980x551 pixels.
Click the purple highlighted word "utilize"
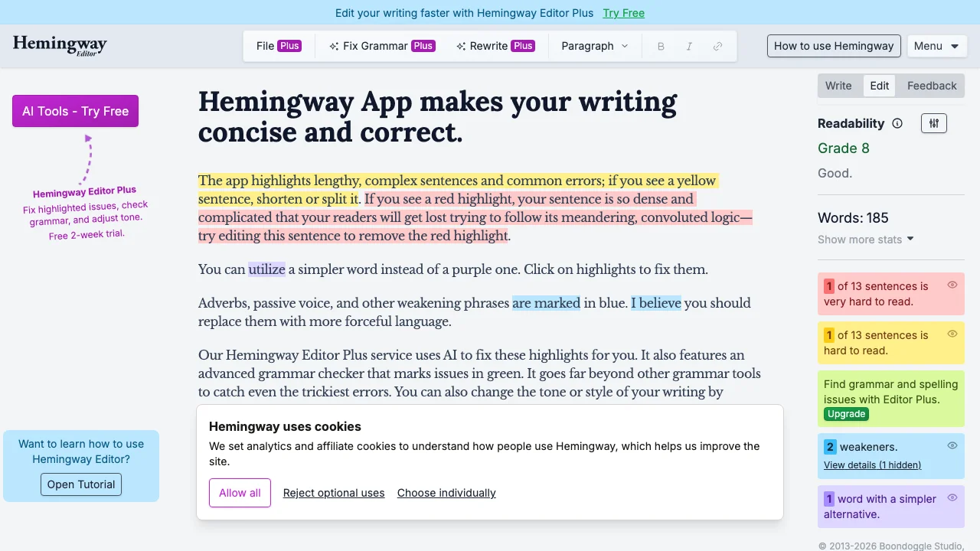click(266, 269)
